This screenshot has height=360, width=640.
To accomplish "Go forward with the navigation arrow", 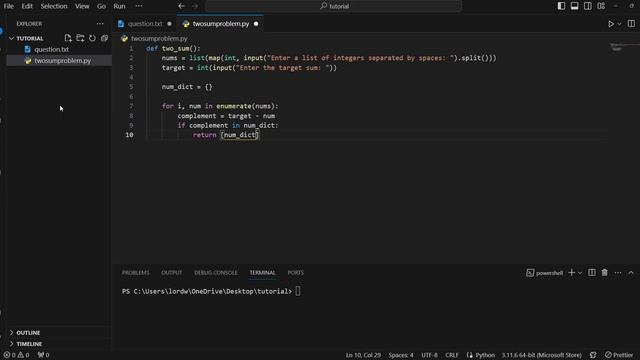I will (195, 6).
